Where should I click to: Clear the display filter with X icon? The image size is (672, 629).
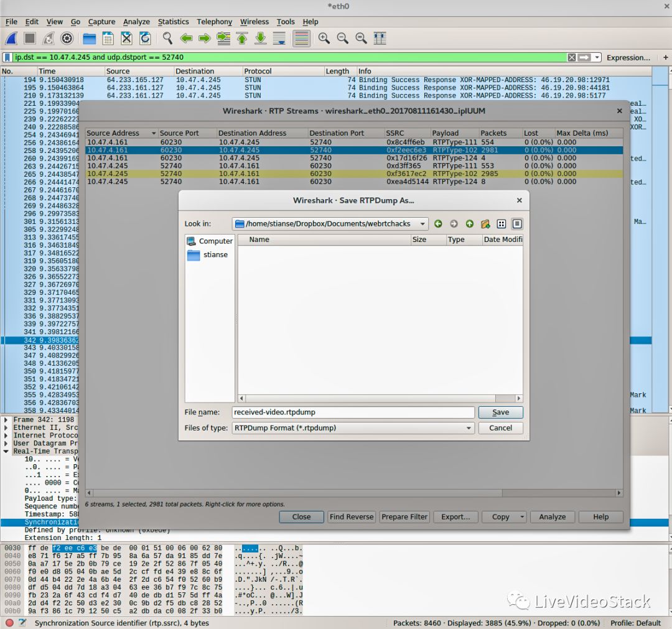point(572,57)
